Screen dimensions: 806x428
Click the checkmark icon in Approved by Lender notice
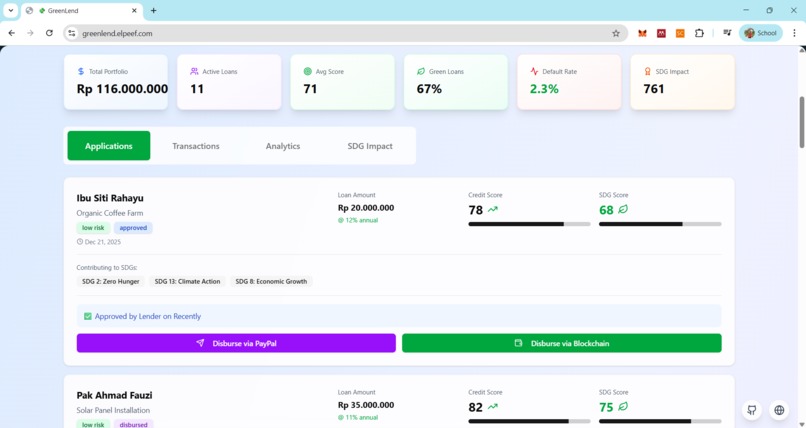[88, 316]
